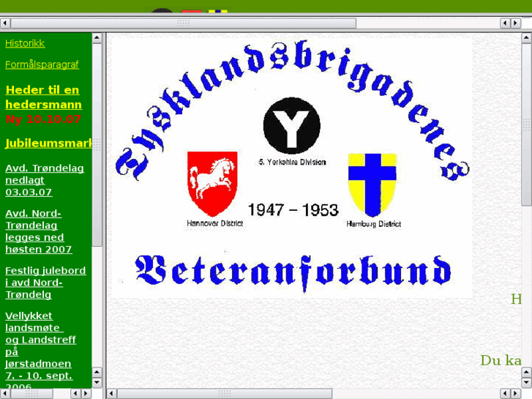Click the '1947 – 1953' text

click(293, 210)
